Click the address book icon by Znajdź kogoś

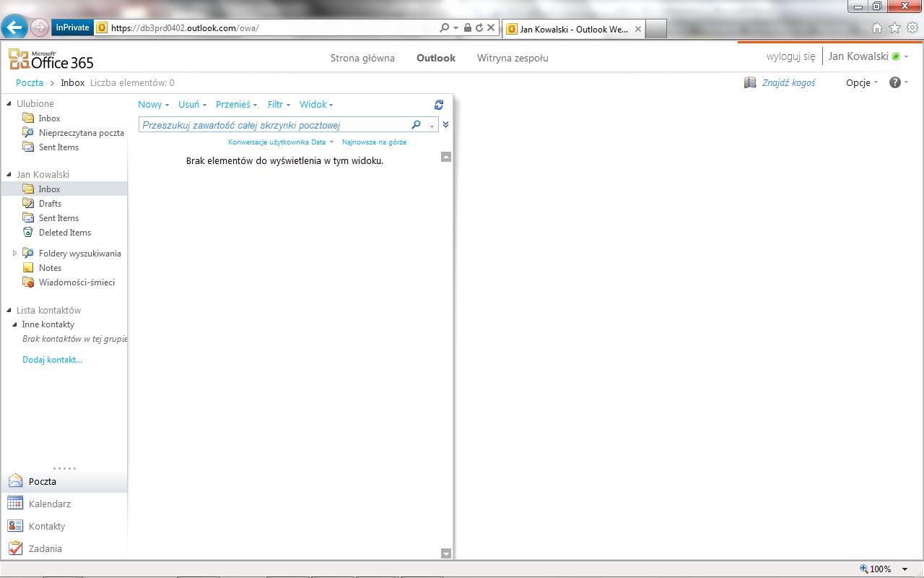pyautogui.click(x=750, y=82)
